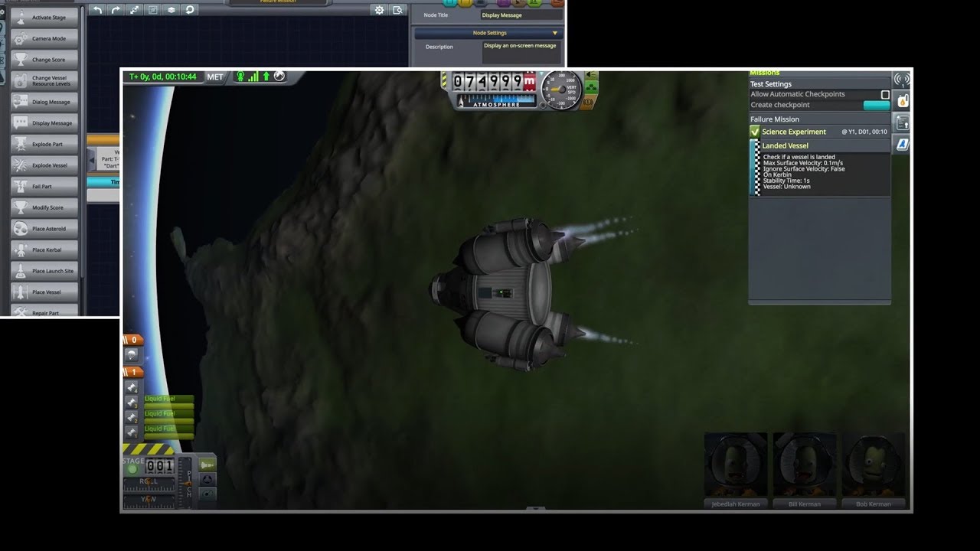Click the Kerbal status icon beside MET
This screenshot has height=551, width=980.
pos(240,77)
